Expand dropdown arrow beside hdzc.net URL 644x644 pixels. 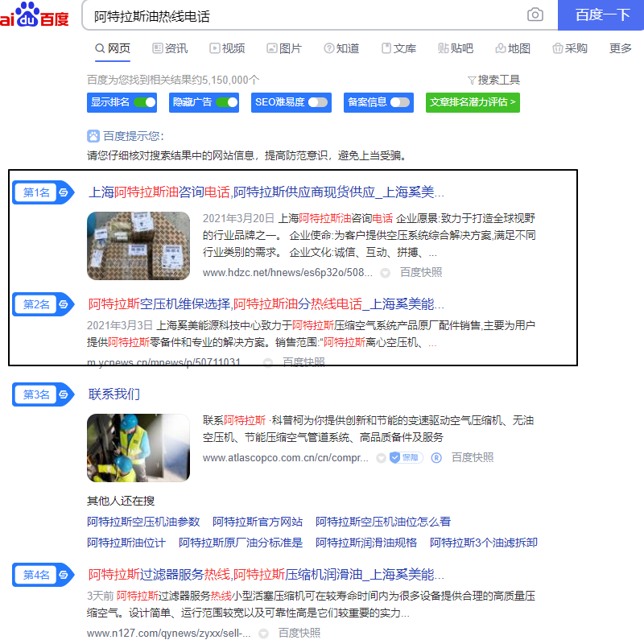(385, 273)
